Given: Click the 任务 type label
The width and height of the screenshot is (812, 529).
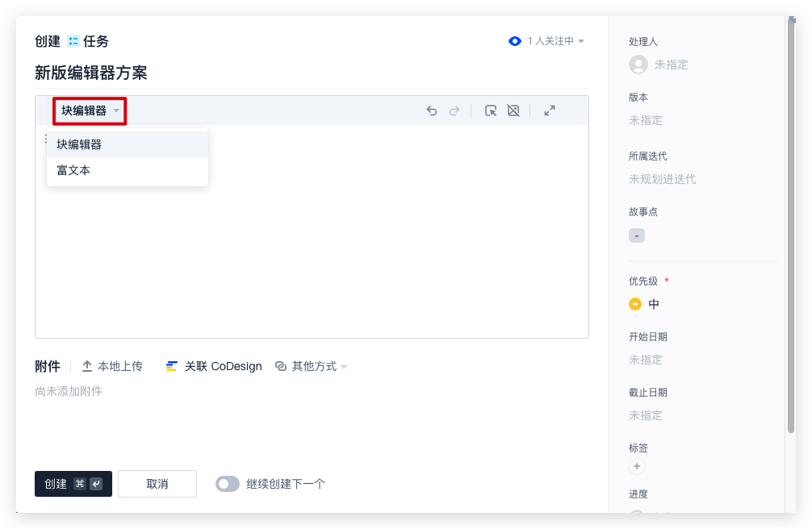Looking at the screenshot, I should tap(96, 41).
